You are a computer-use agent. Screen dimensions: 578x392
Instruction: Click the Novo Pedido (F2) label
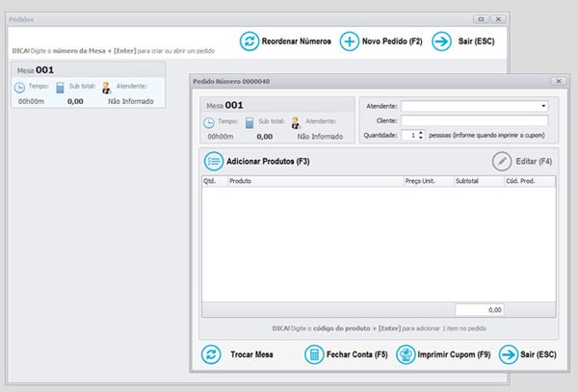pos(392,41)
